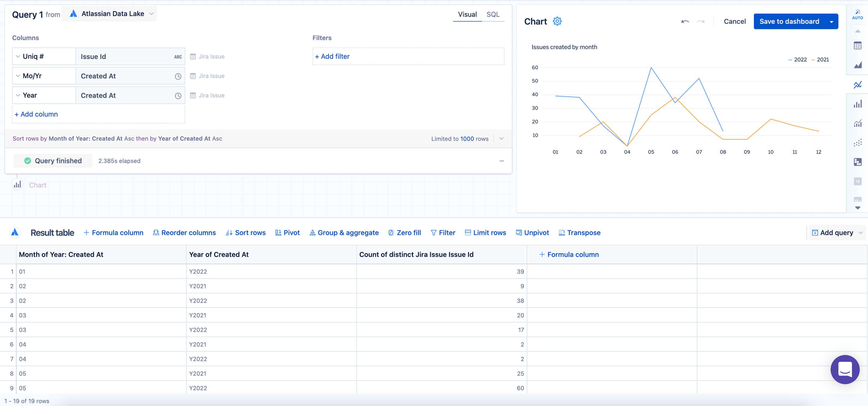868x406 pixels.
Task: Open the Atlassian Data Lake source dropdown
Action: (112, 14)
